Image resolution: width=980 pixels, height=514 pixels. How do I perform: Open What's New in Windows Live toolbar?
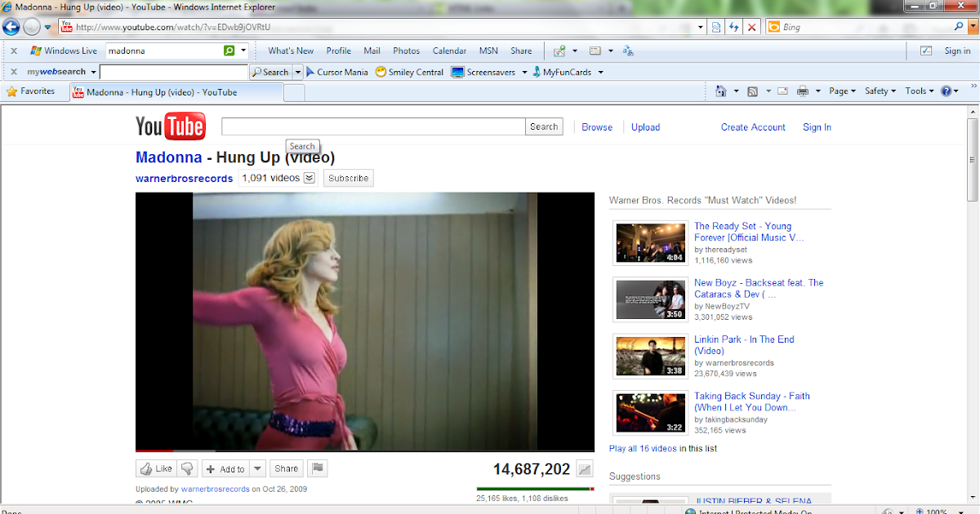(291, 51)
